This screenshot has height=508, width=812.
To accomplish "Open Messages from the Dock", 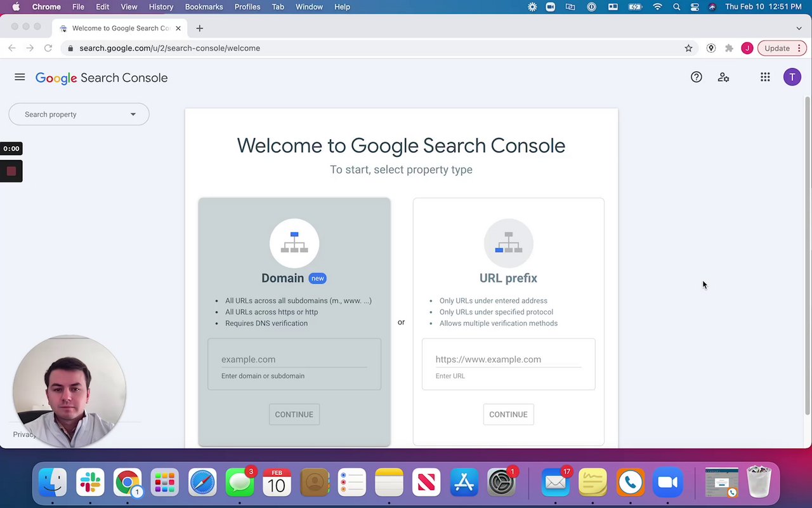I will coord(240,483).
